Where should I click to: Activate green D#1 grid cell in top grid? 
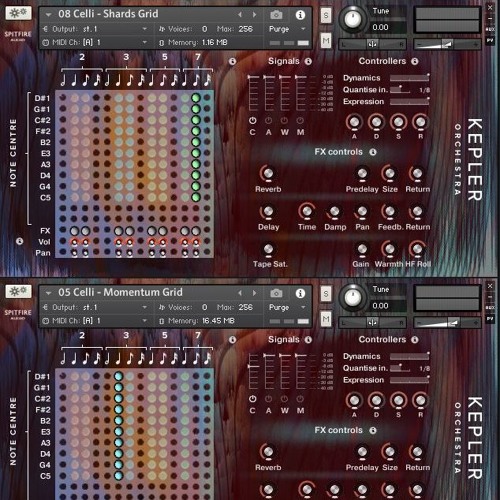click(196, 98)
